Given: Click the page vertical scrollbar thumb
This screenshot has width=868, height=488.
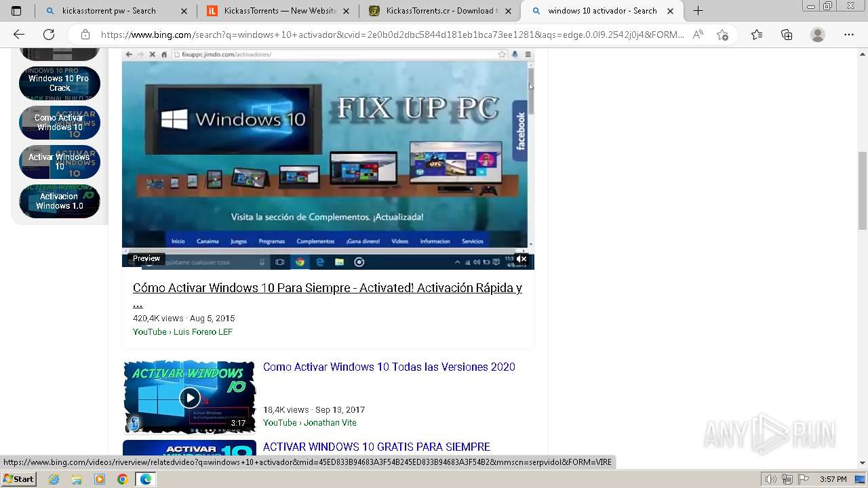Looking at the screenshot, I should coord(862,191).
